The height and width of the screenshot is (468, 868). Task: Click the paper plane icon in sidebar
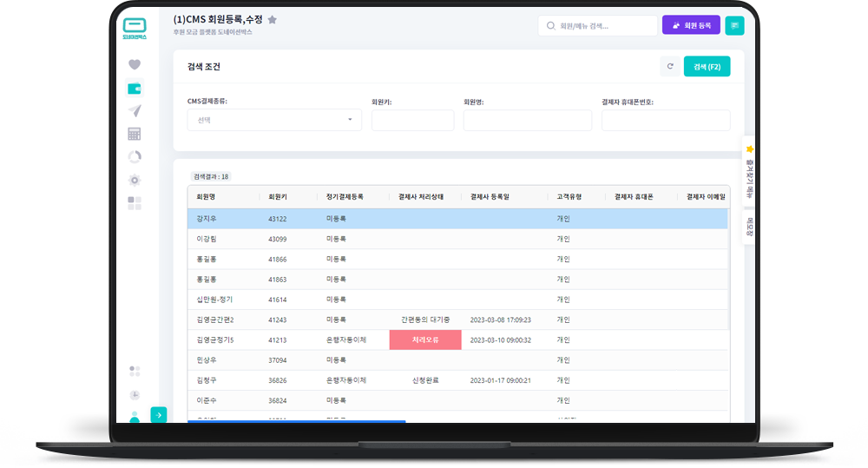coord(134,110)
